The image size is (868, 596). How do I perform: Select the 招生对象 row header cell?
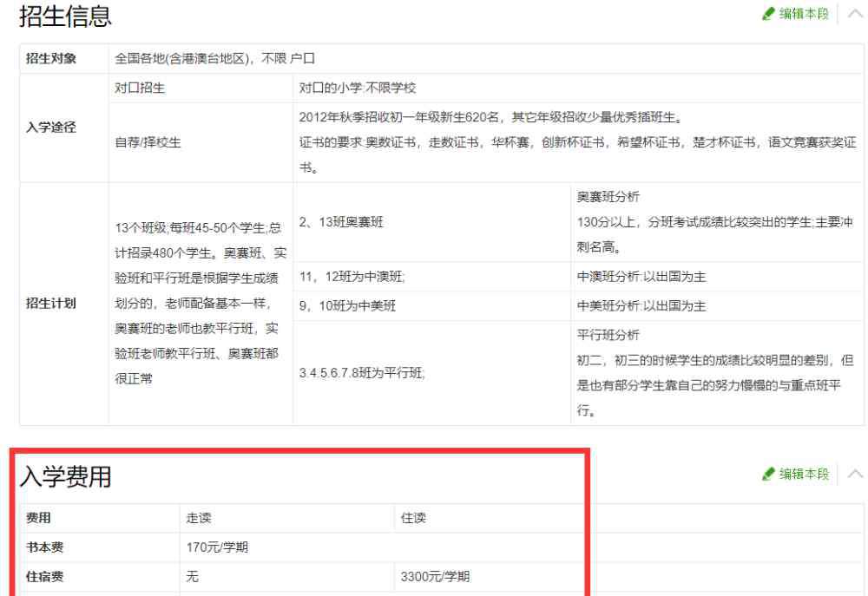pyautogui.click(x=51, y=59)
